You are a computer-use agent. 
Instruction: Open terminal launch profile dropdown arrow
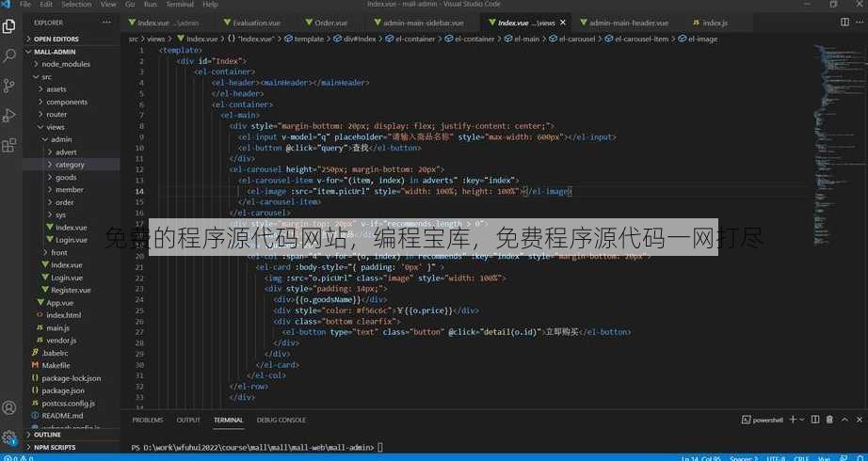[x=801, y=420]
